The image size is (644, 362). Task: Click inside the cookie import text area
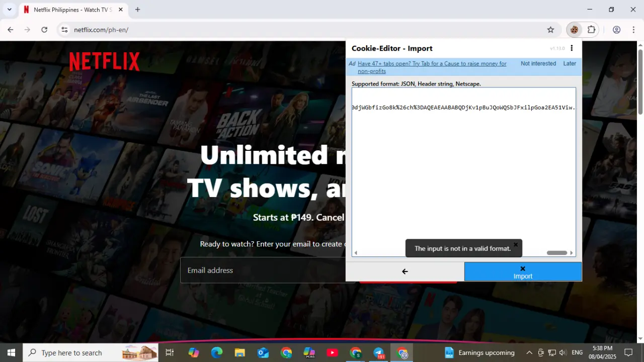(463, 171)
